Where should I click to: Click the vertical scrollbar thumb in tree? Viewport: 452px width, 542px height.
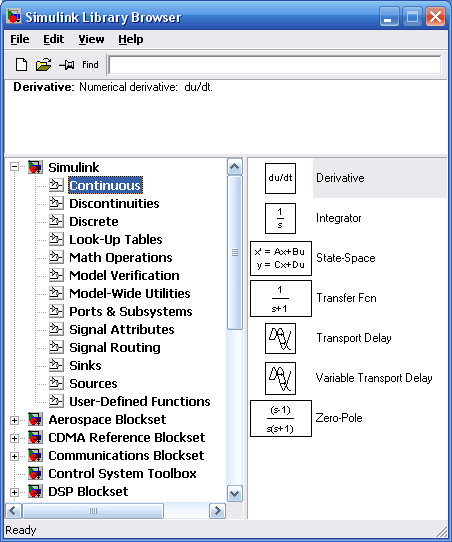[x=235, y=253]
